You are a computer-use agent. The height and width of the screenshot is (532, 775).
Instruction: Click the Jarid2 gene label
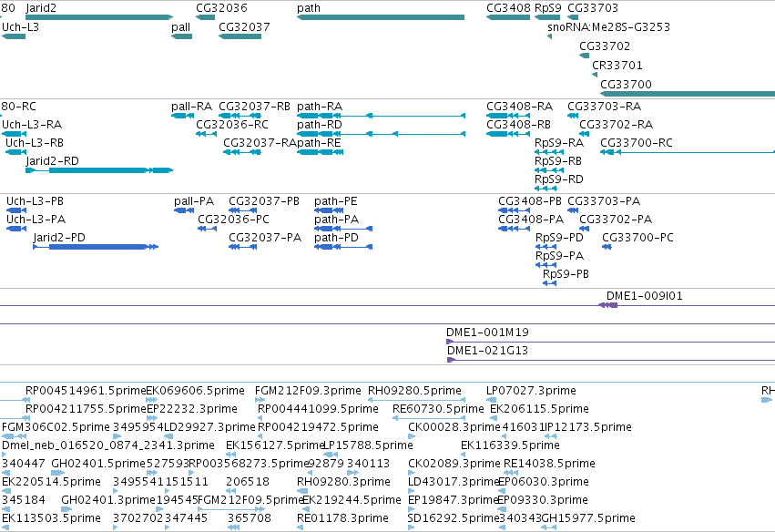click(x=41, y=8)
